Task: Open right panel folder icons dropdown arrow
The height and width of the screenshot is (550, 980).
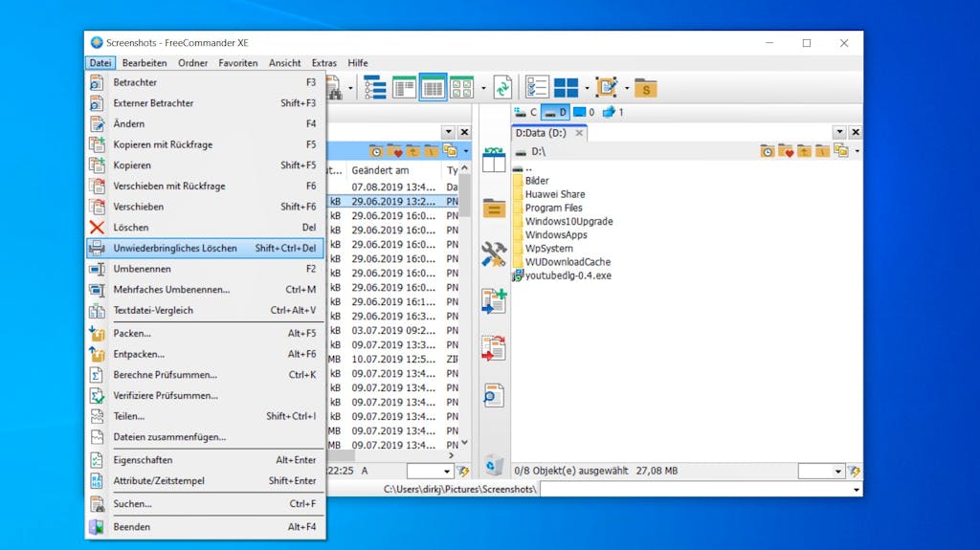Action: coord(857,151)
